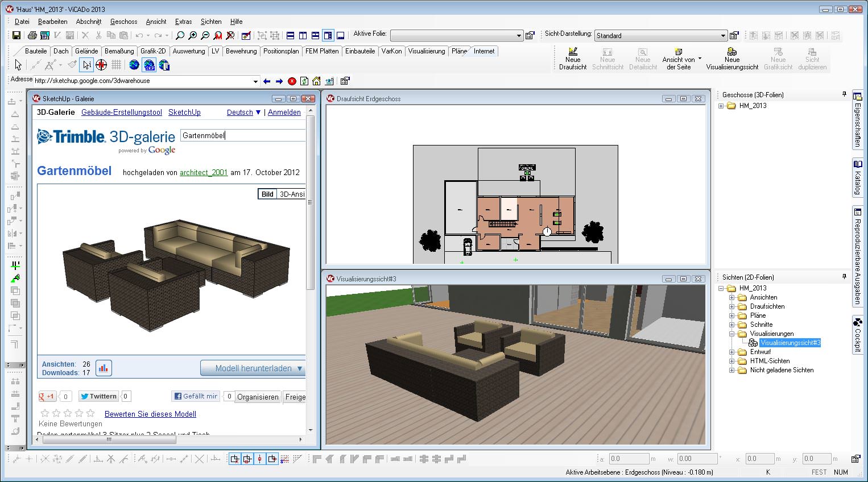
Task: Click the Save disk icon
Action: [x=16, y=35]
